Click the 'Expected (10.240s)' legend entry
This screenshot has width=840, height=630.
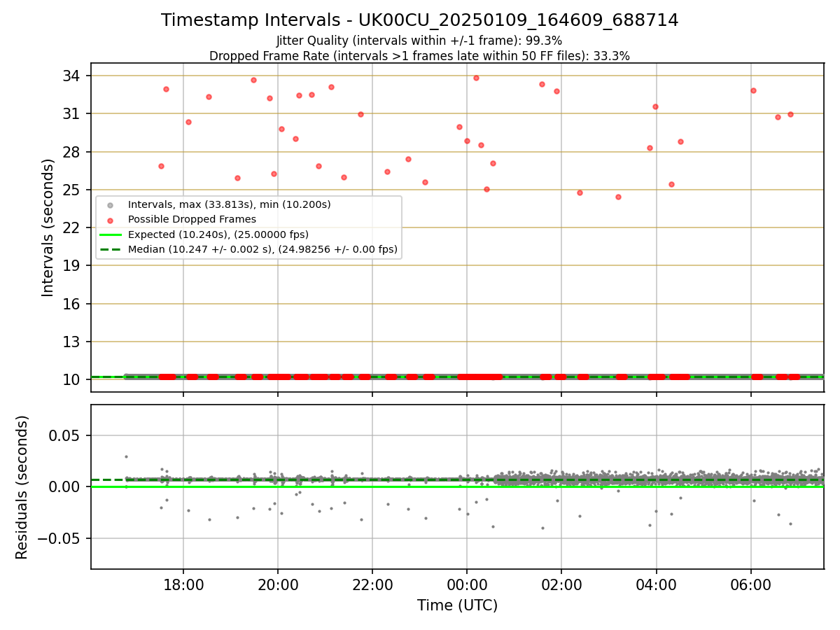click(218, 234)
